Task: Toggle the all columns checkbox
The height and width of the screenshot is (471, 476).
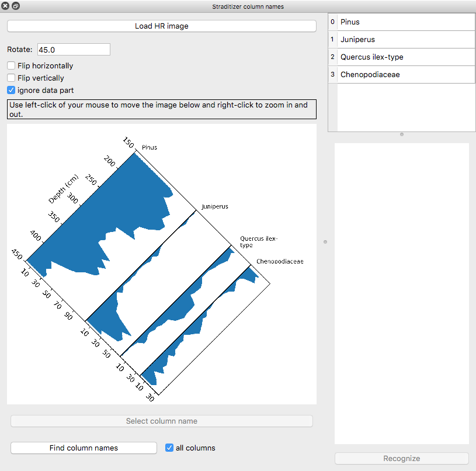Action: 169,448
